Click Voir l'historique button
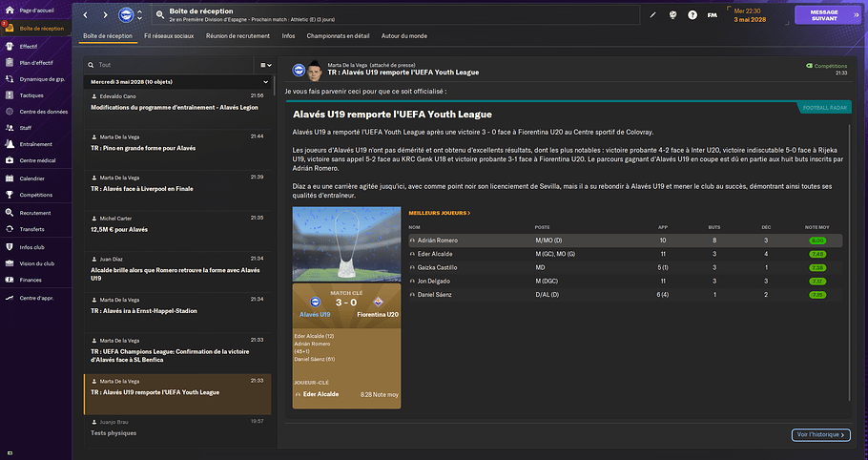868x460 pixels. 821,435
